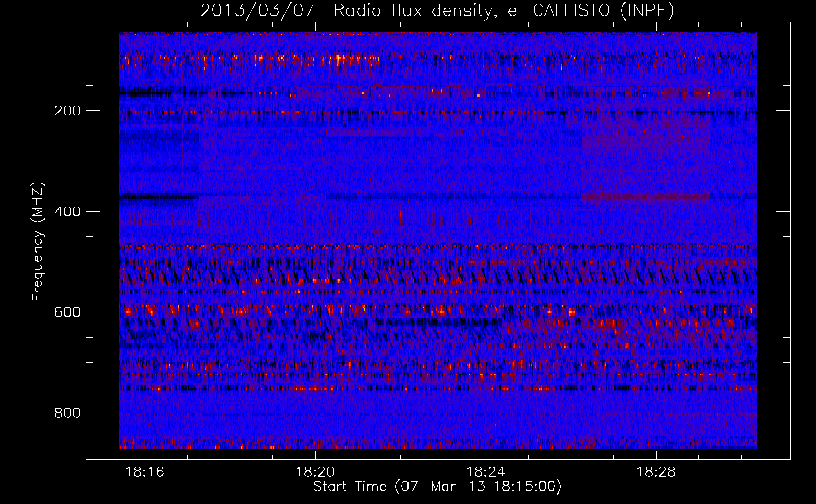Click the 18:28 time tick label
The image size is (816, 504).
tap(656, 472)
